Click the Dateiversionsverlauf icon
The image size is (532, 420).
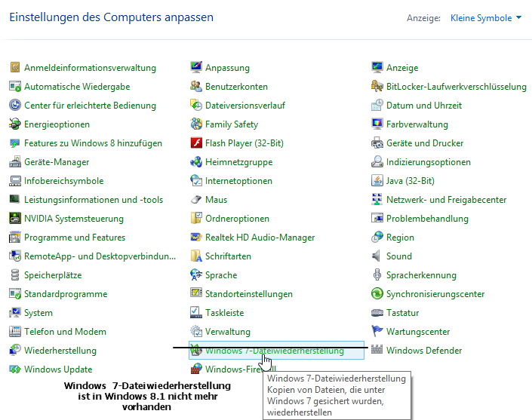click(x=196, y=106)
